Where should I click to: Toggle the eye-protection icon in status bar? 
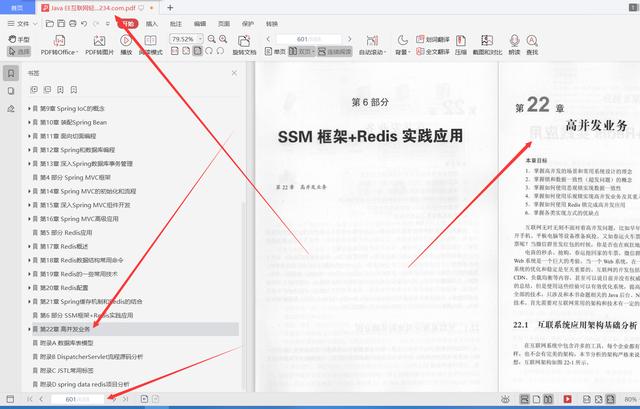point(505,399)
